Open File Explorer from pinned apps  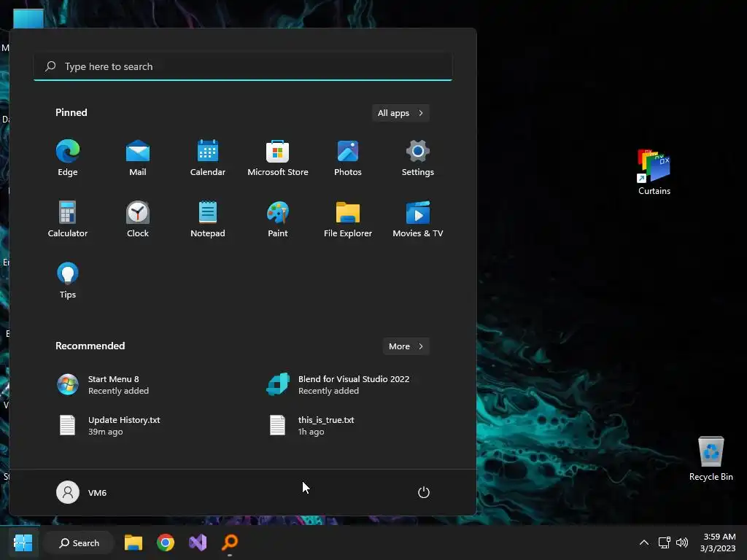[348, 219]
